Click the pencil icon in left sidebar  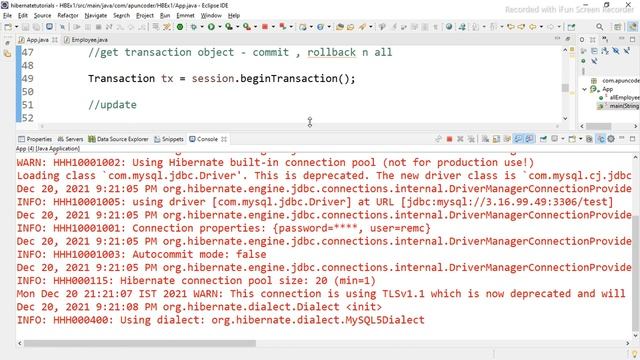(7, 42)
